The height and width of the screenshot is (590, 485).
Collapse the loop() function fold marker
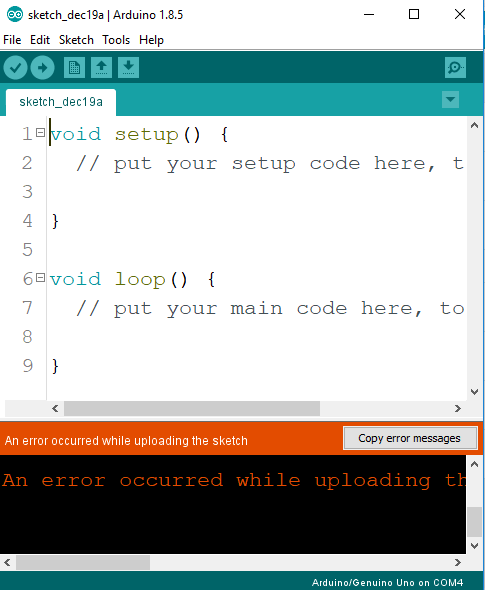pos(40,278)
